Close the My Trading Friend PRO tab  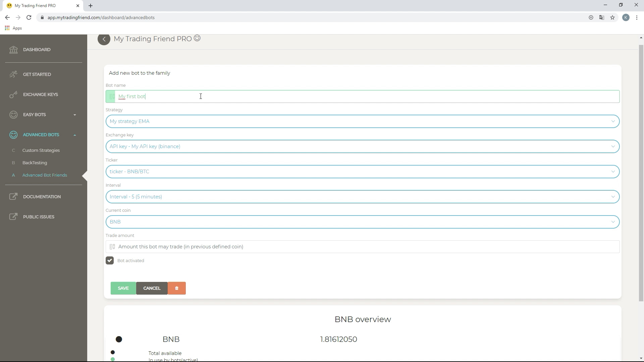click(x=78, y=6)
